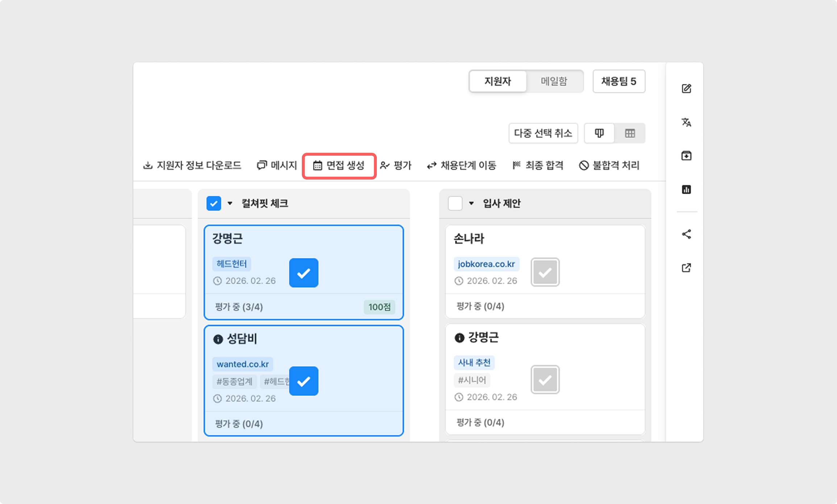The height and width of the screenshot is (504, 837).
Task: Deselect the 성담비 card checkbox
Action: point(304,381)
